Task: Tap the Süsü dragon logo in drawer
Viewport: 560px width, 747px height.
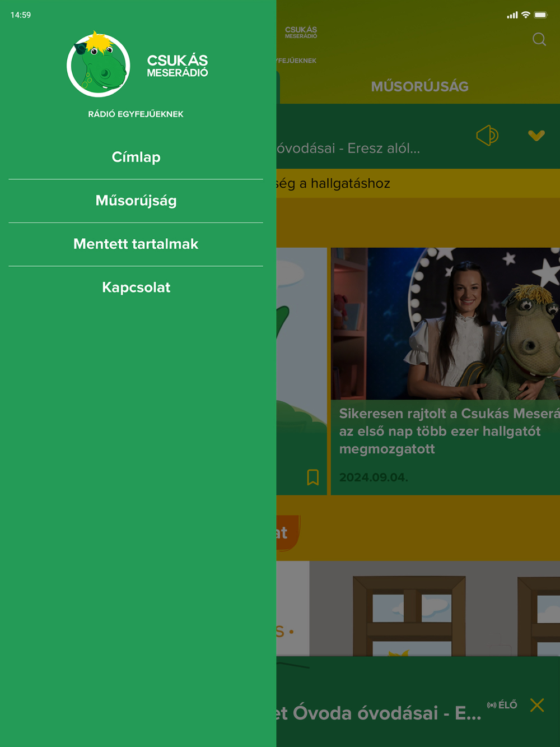Action: pyautogui.click(x=99, y=64)
